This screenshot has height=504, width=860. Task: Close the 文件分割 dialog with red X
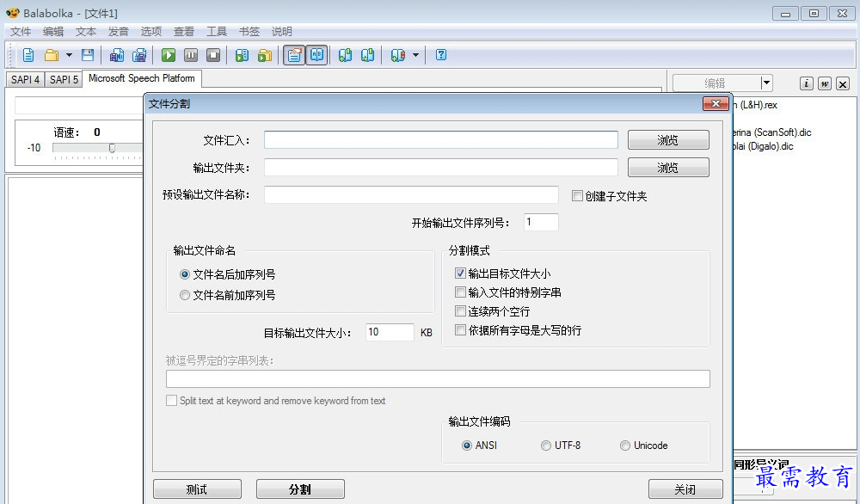point(716,104)
